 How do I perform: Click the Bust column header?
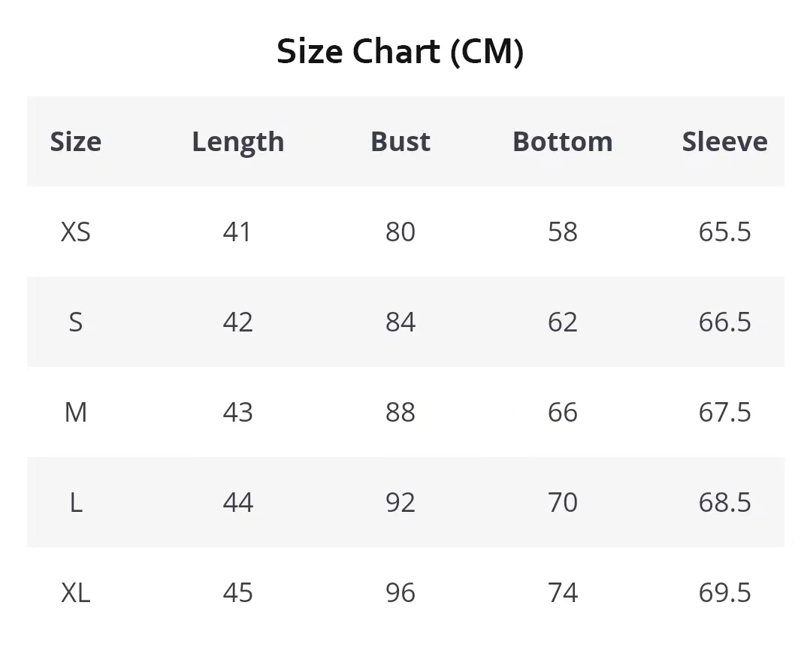(401, 141)
